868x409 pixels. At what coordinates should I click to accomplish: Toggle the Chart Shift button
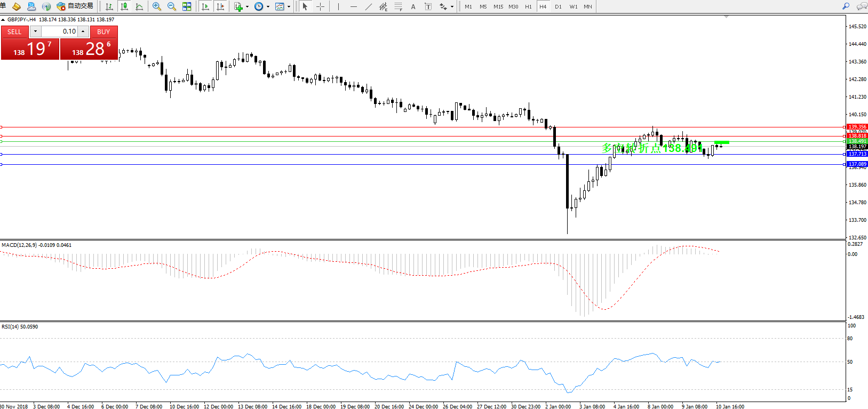[x=220, y=6]
